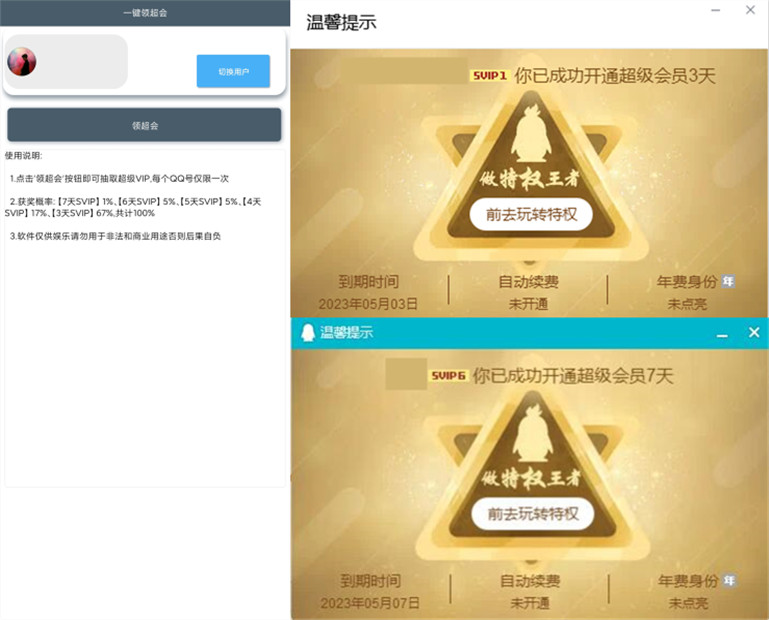Click 前去玩转特权 in the 3-day dialog

click(x=531, y=214)
